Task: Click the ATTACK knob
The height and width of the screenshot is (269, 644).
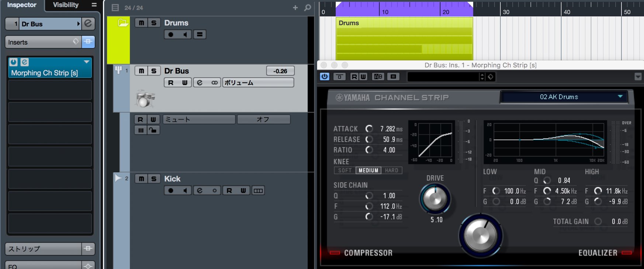Action: pos(369,128)
